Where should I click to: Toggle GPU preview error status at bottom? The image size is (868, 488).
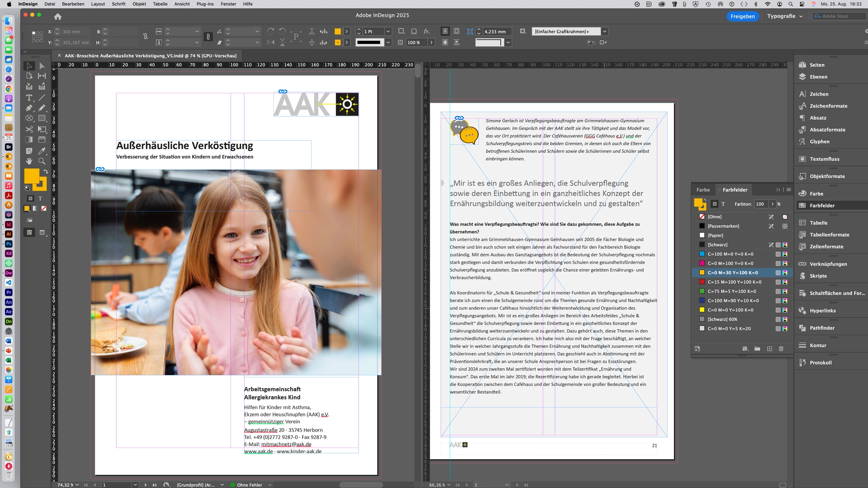(x=250, y=485)
